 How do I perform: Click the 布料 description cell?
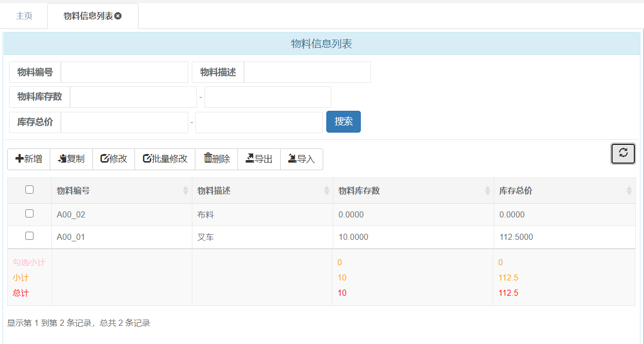[x=262, y=215]
